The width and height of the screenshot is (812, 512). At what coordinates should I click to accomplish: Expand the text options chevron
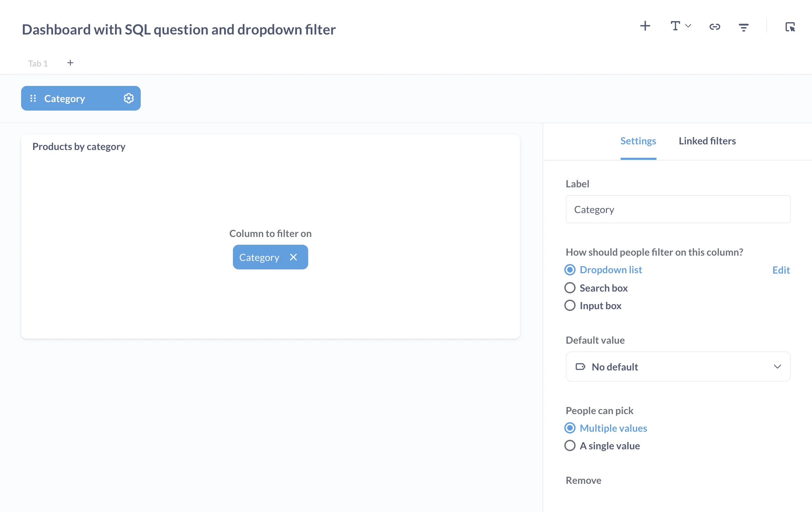coord(688,25)
